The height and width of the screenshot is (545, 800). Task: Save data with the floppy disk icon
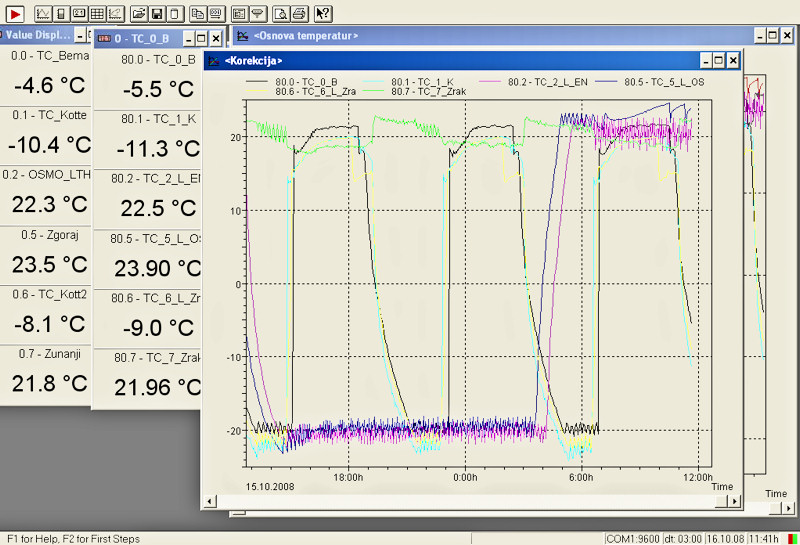157,14
